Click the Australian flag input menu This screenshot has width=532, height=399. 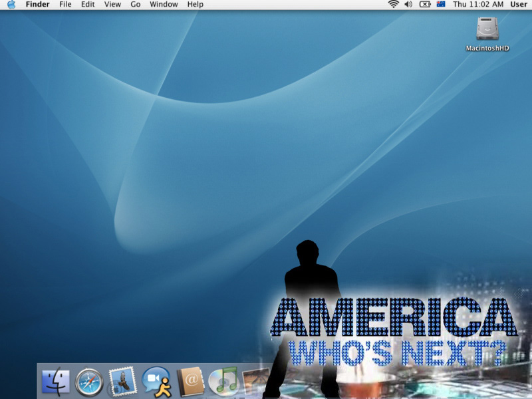(441, 4)
